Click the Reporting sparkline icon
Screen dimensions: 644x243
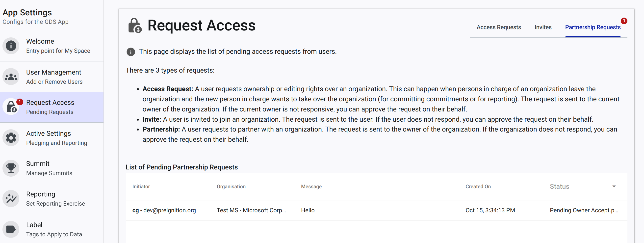click(11, 199)
